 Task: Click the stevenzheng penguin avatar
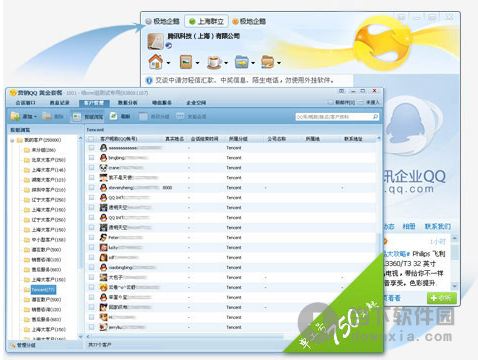[x=103, y=188]
